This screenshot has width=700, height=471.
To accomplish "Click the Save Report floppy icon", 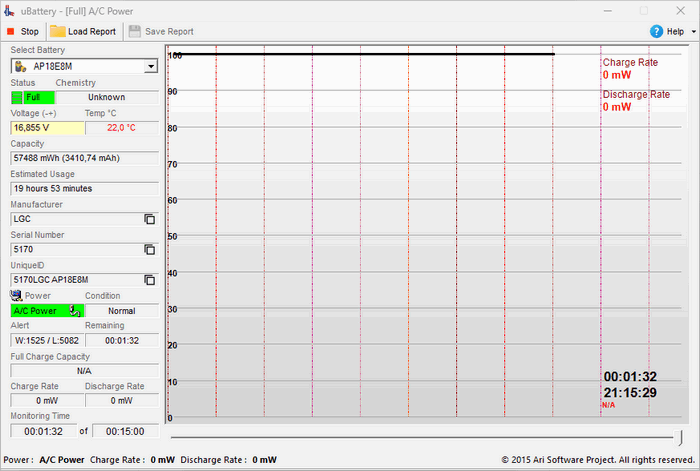I will tap(135, 31).
